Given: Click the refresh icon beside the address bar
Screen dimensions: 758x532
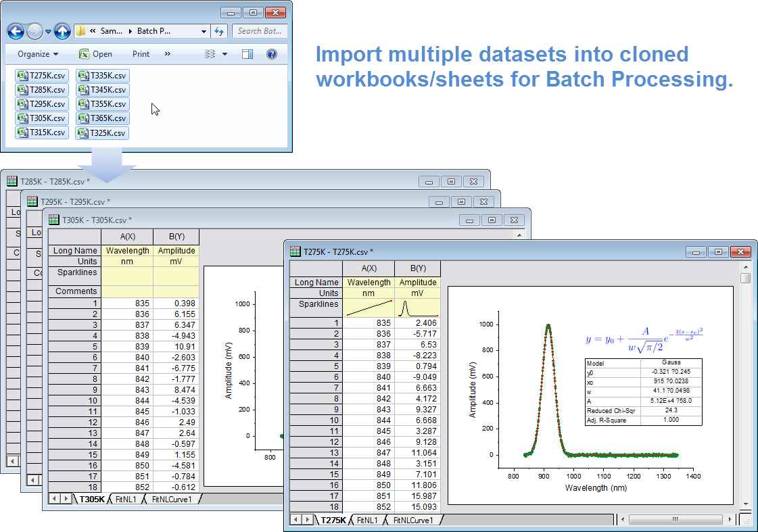Looking at the screenshot, I should coord(219,31).
